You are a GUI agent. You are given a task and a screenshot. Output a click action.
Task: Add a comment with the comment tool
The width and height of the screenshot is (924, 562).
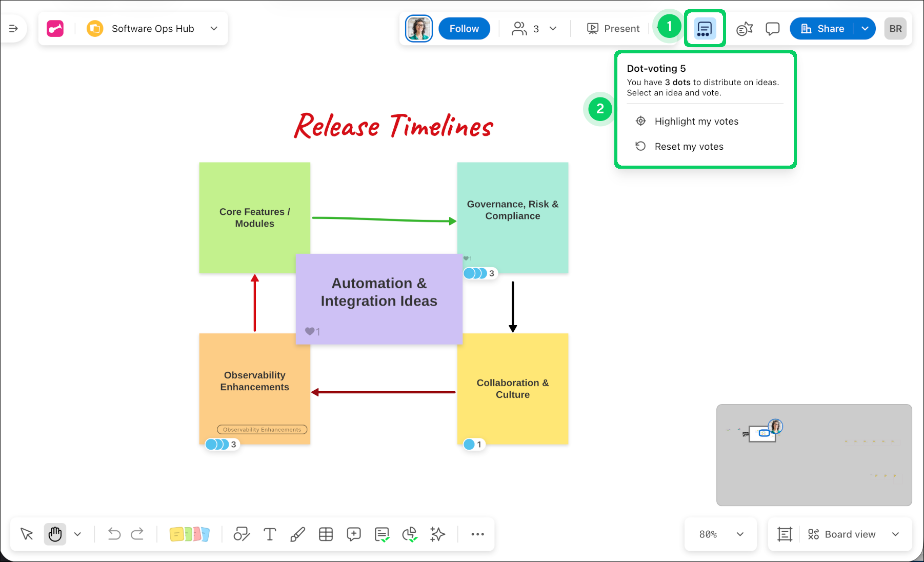tap(354, 534)
